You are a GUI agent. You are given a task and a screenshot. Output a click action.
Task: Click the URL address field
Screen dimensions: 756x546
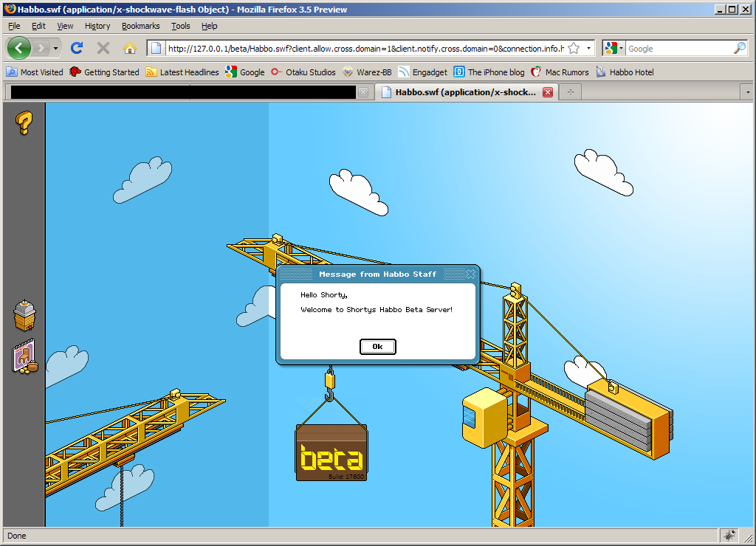[x=365, y=48]
